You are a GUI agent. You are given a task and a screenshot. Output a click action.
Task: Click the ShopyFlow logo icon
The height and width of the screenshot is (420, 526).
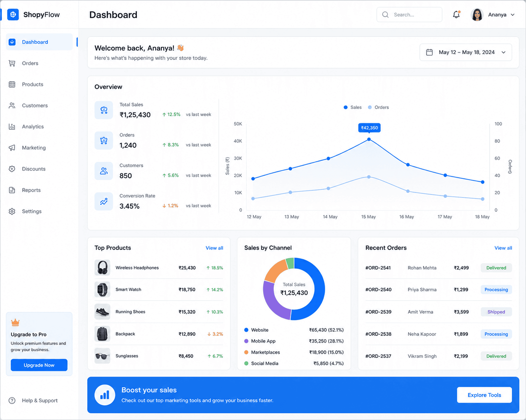click(13, 15)
